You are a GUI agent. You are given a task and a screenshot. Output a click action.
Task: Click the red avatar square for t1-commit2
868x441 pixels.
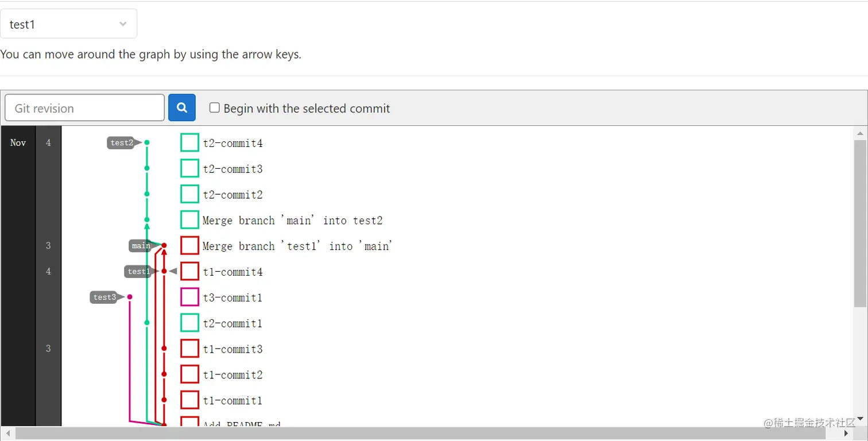pos(189,374)
